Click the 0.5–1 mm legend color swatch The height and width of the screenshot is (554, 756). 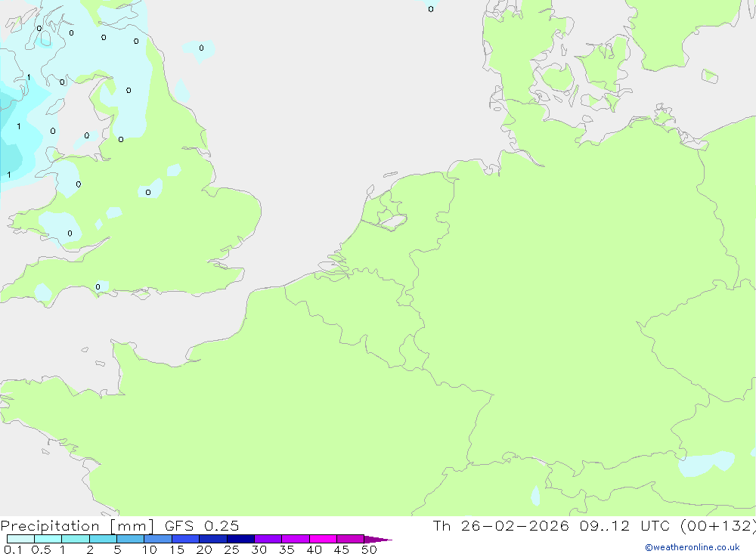[x=48, y=539]
